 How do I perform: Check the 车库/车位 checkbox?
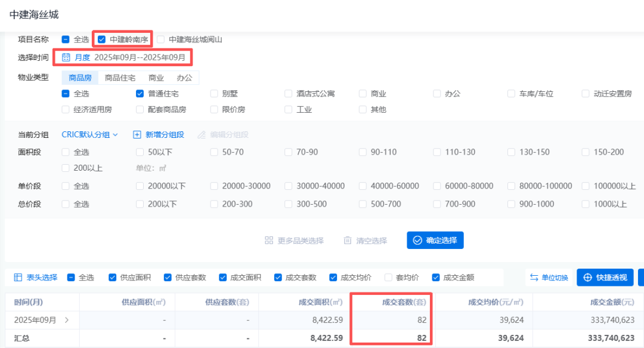pyautogui.click(x=511, y=94)
